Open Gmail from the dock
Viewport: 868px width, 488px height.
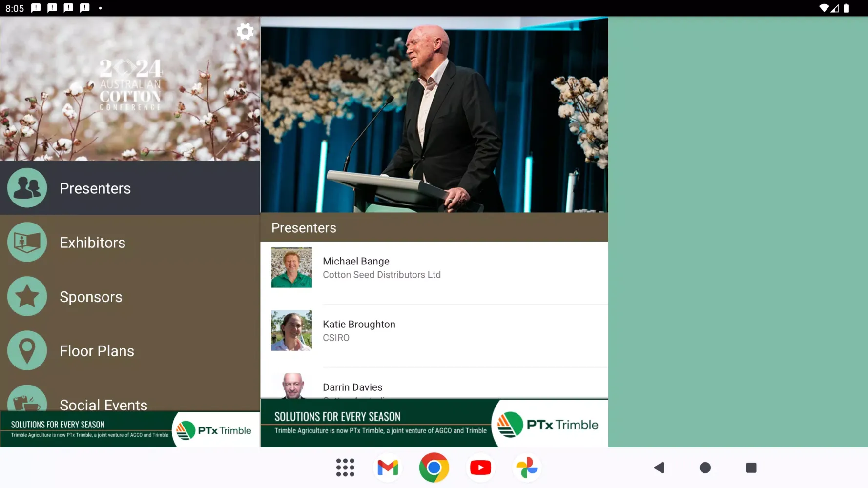tap(387, 467)
